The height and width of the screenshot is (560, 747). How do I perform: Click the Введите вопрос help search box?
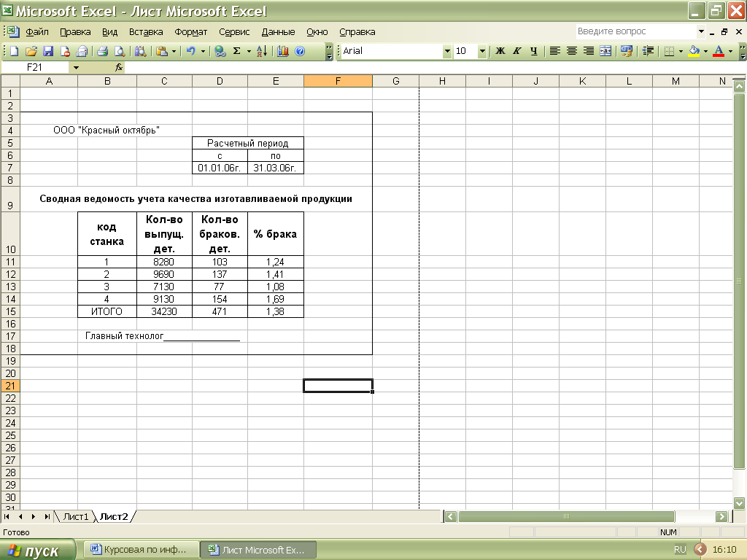tap(635, 31)
